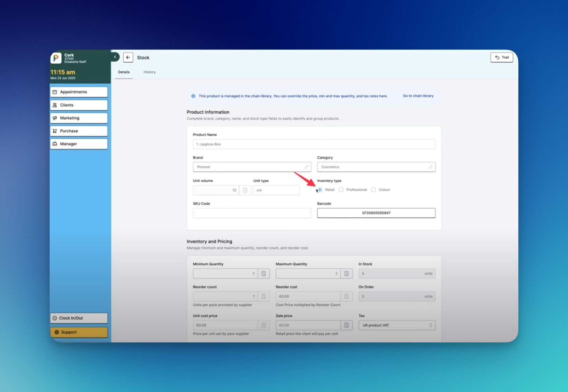
Task: Click the swap icon in the Brand field
Action: (x=306, y=167)
